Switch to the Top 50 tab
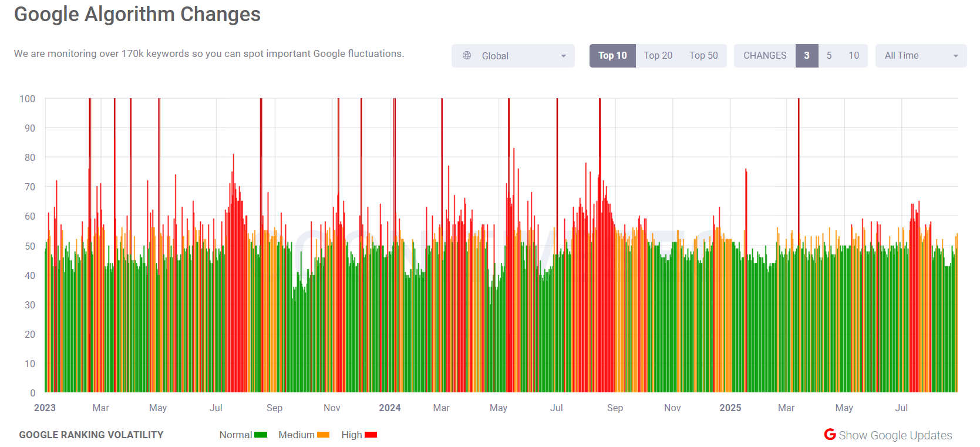Screen dimensions: 980x447 703,56
